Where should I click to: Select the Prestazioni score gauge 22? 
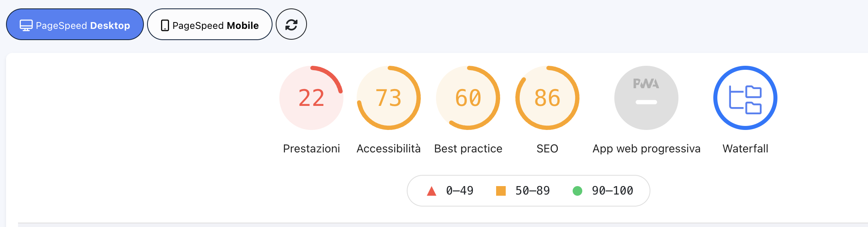[x=311, y=98]
